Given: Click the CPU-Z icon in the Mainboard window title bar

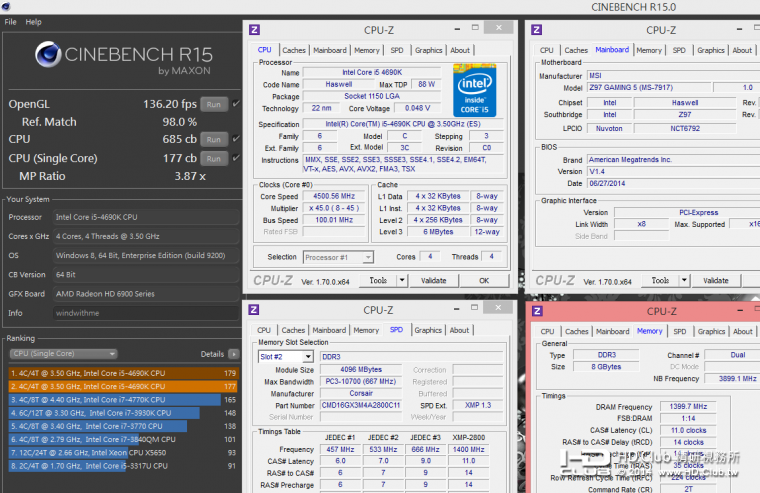Looking at the screenshot, I should [537, 30].
